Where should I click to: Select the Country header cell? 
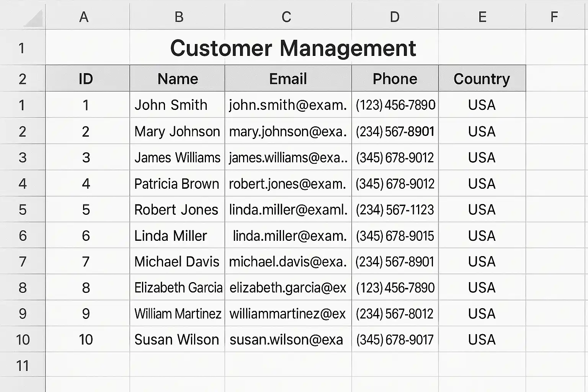click(482, 79)
